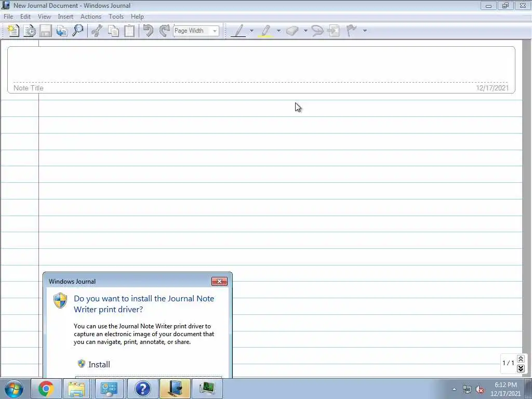Screen dimensions: 532x399
Task: Go to previous page arrow
Action: click(x=521, y=358)
